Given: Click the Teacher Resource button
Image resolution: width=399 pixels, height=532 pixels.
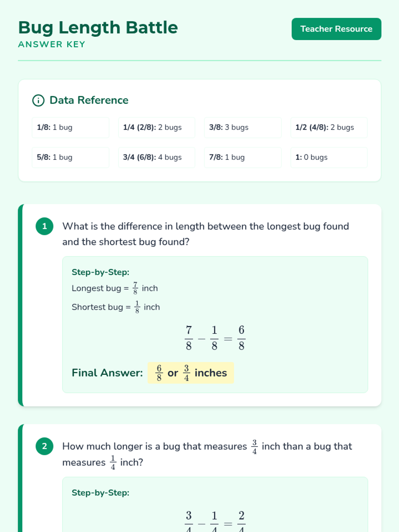Looking at the screenshot, I should pyautogui.click(x=336, y=29).
